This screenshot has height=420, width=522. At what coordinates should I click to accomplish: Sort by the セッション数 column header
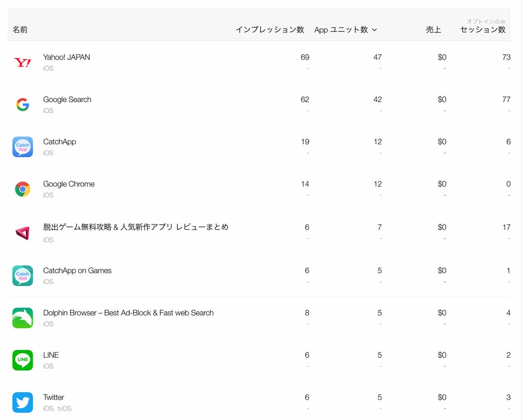tap(482, 30)
